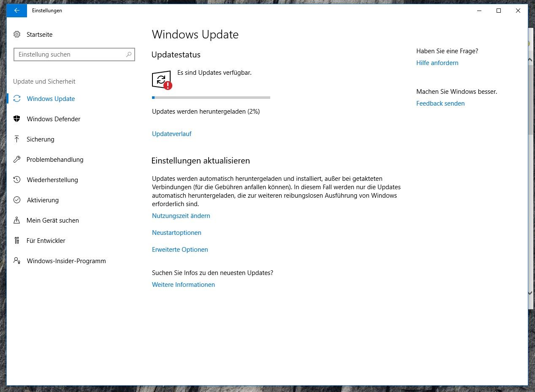Screen dimensions: 535x392
Task: Minimize the Einstellungen window
Action: click(479, 11)
